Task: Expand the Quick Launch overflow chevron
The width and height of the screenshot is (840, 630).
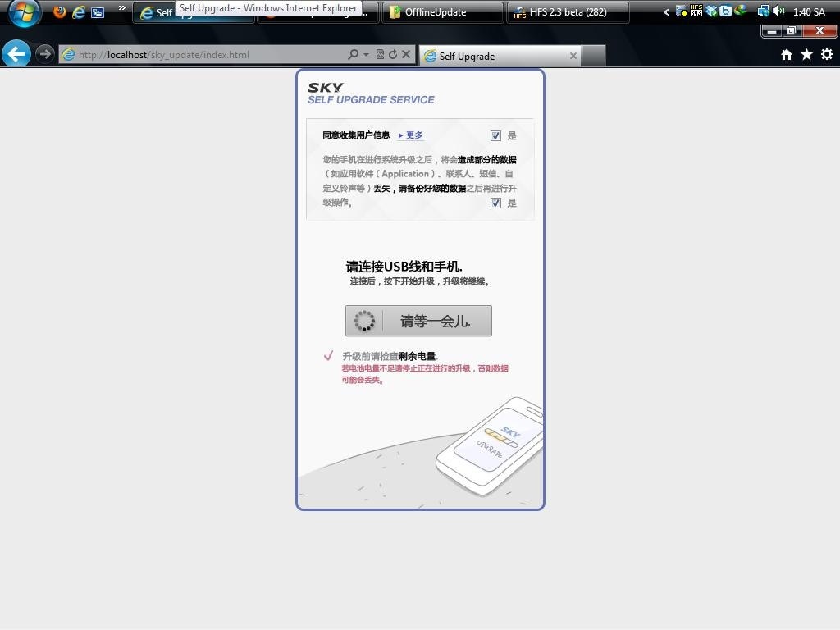Action: (x=121, y=8)
